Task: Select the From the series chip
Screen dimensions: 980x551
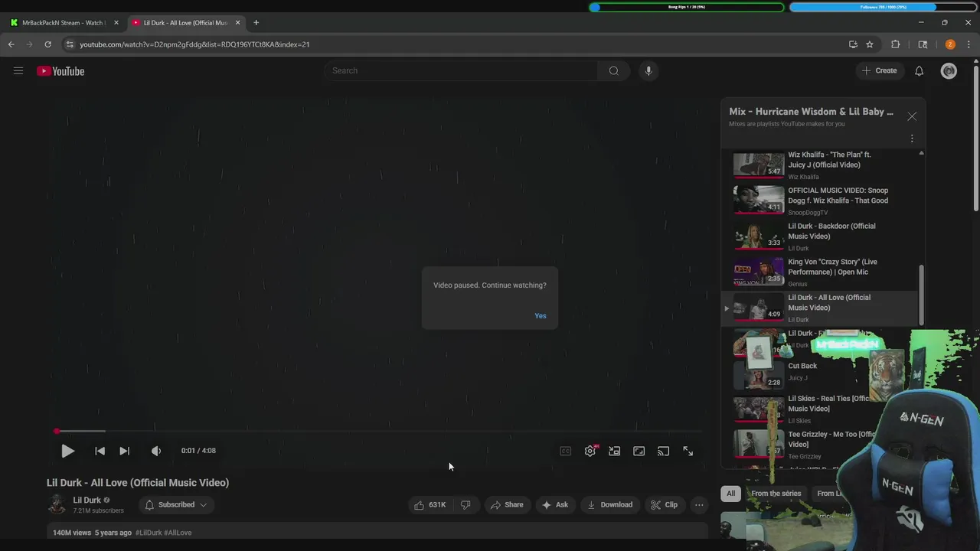Action: click(x=776, y=494)
